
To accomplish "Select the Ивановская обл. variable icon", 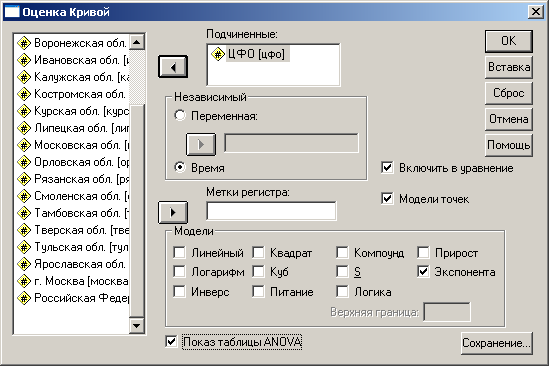I will pos(24,61).
